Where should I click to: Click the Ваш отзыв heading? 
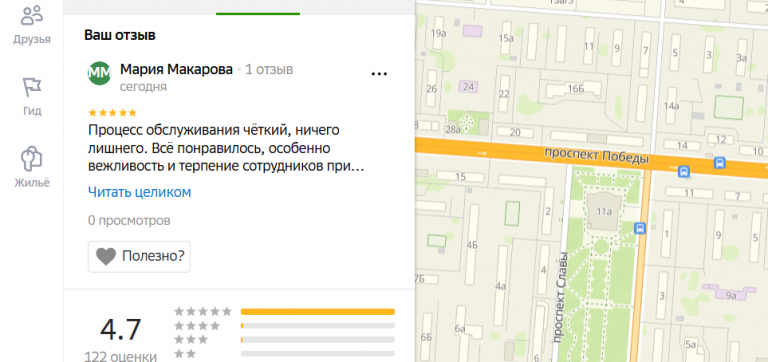(x=120, y=35)
